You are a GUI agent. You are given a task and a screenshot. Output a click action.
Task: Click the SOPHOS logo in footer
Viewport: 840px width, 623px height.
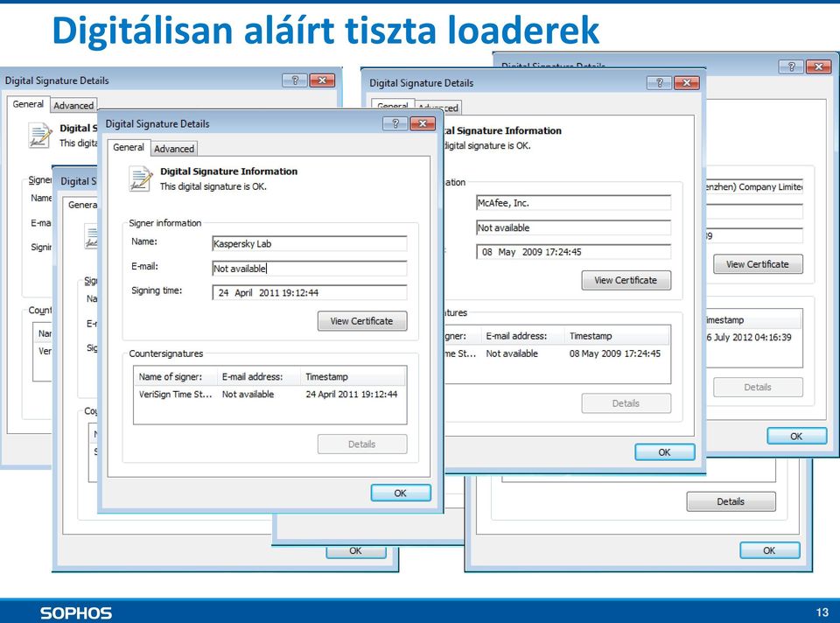click(x=76, y=612)
